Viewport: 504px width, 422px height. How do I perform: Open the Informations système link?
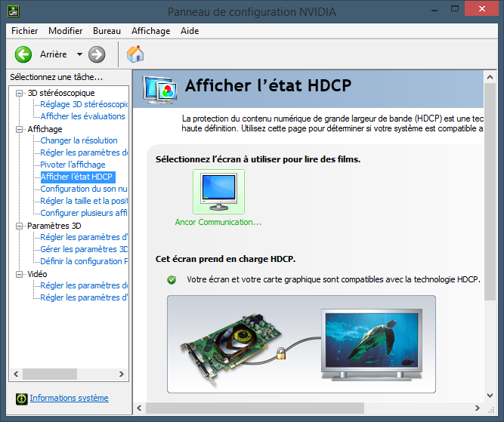click(69, 398)
